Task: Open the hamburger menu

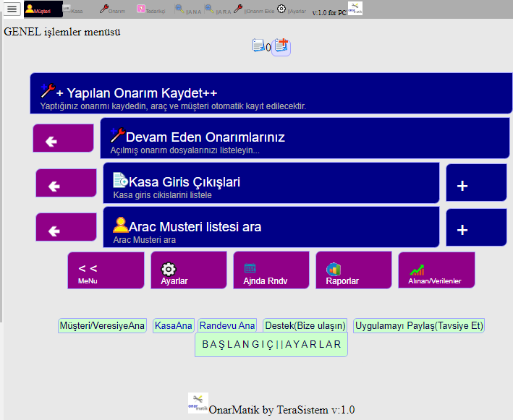Action: (12, 9)
